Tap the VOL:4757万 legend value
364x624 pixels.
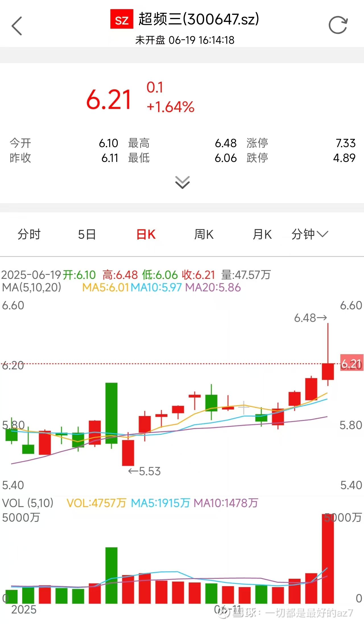pos(96,503)
